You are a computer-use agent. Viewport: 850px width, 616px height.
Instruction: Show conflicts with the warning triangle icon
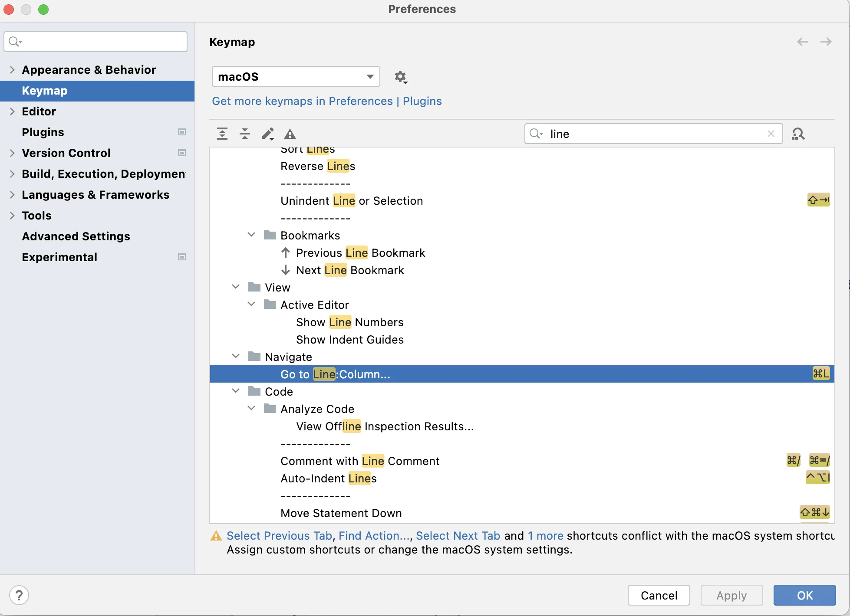coord(290,134)
